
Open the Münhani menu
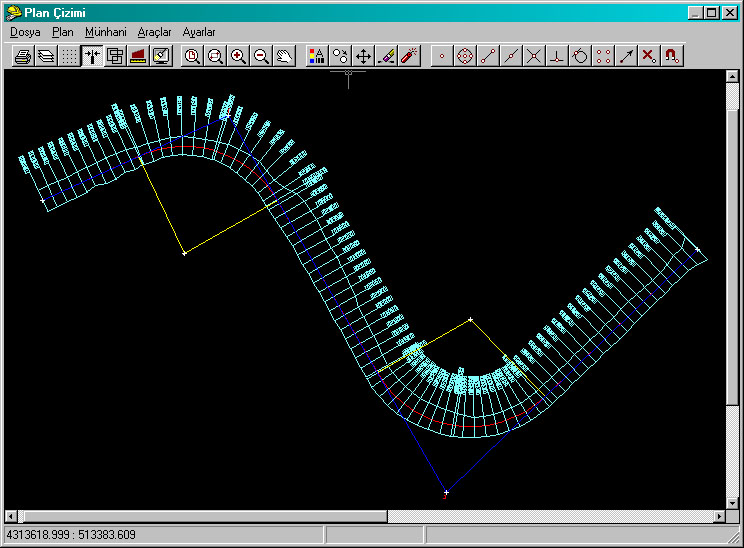(105, 32)
